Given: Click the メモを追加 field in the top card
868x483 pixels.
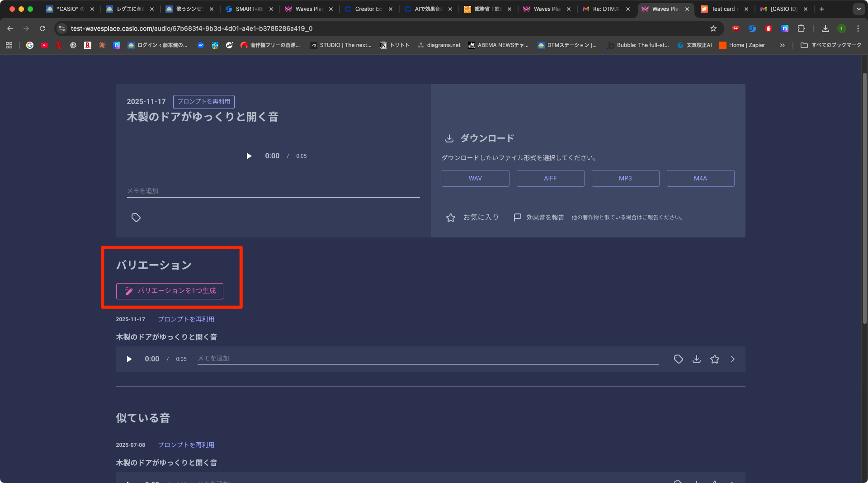Looking at the screenshot, I should [x=273, y=191].
